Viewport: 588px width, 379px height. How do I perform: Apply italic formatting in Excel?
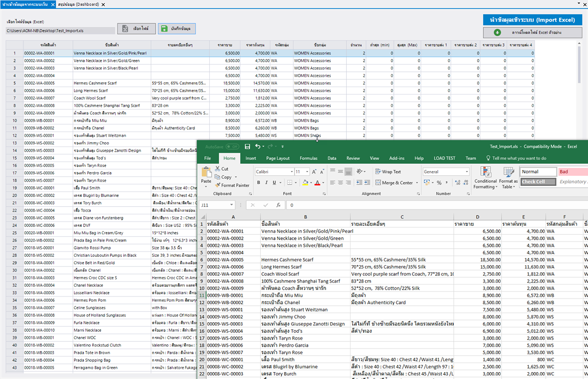[266, 183]
